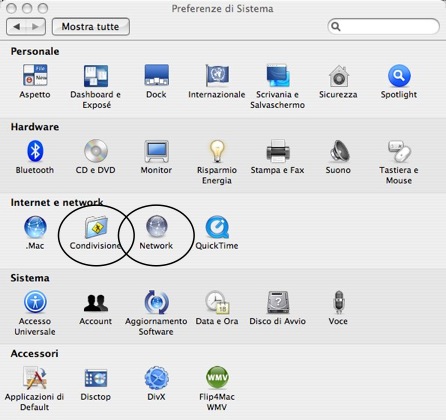Viewport: 446px width, 420px height.
Task: Open Suono speaker icon
Action: [339, 151]
